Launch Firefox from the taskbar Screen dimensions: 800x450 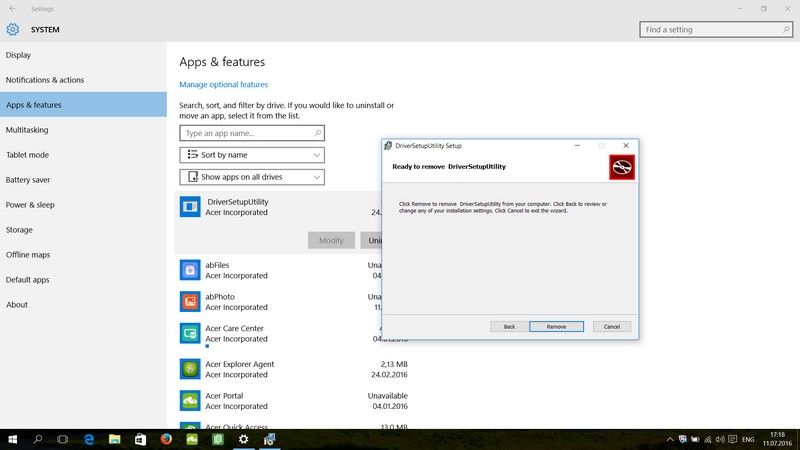coord(166,439)
